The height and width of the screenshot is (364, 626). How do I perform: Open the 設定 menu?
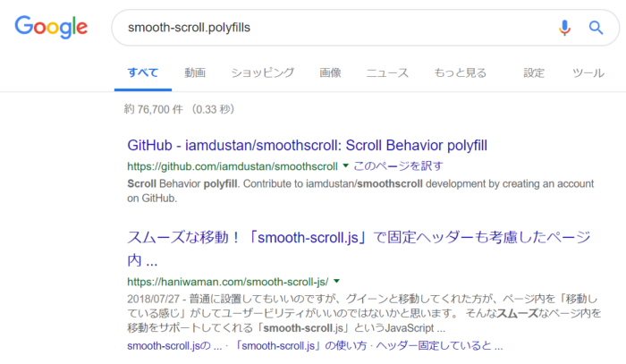534,73
